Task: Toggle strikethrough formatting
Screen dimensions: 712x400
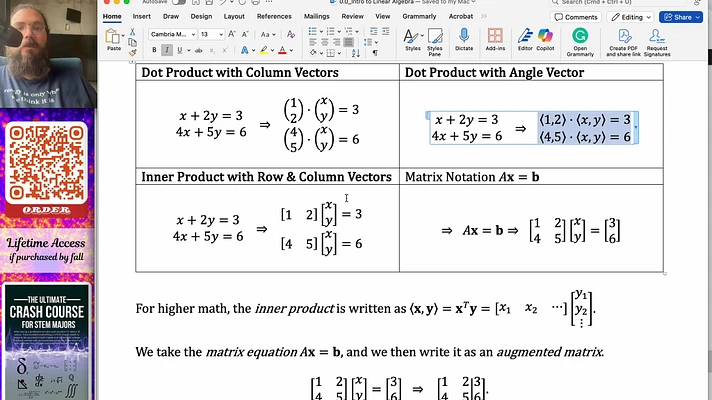Action: tap(198, 50)
